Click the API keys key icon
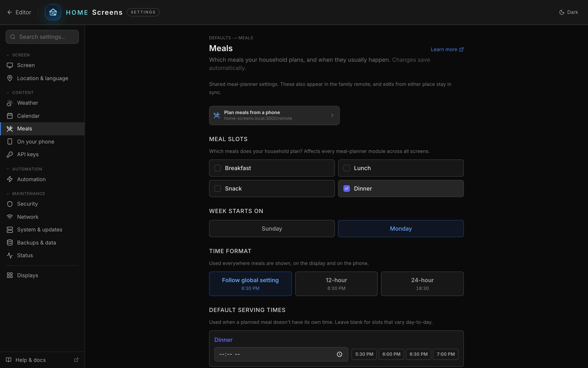The height and width of the screenshot is (368, 588). pos(10,154)
